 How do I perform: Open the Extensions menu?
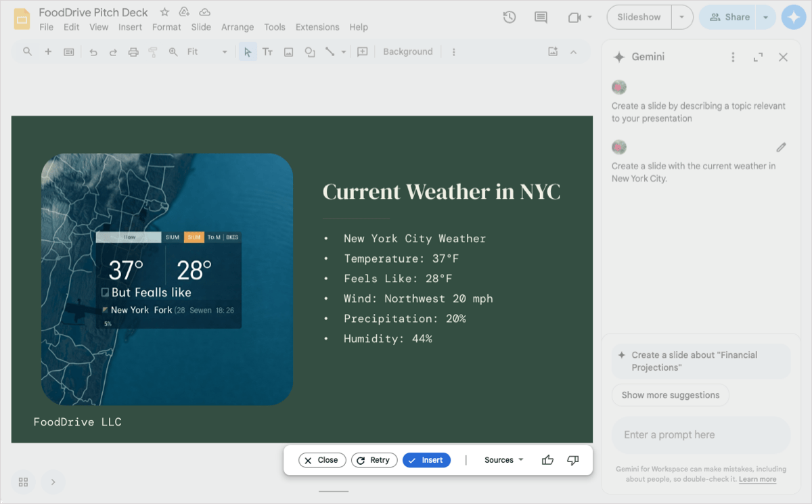coord(317,27)
